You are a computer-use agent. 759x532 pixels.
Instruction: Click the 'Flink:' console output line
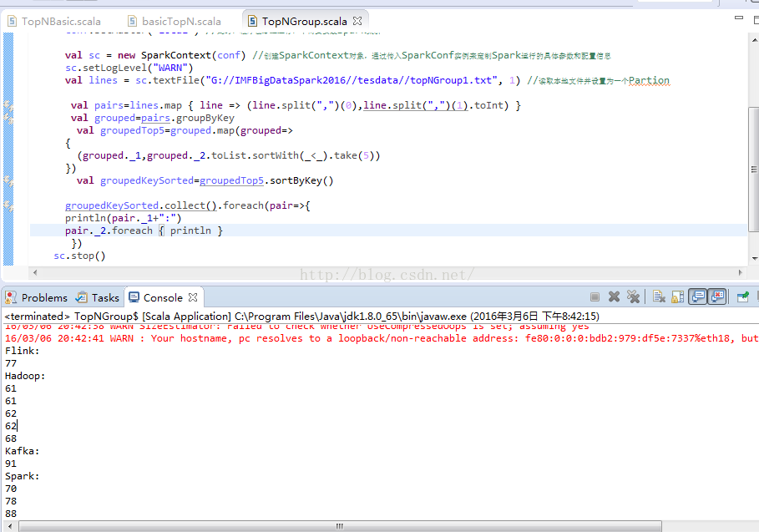[x=23, y=351]
